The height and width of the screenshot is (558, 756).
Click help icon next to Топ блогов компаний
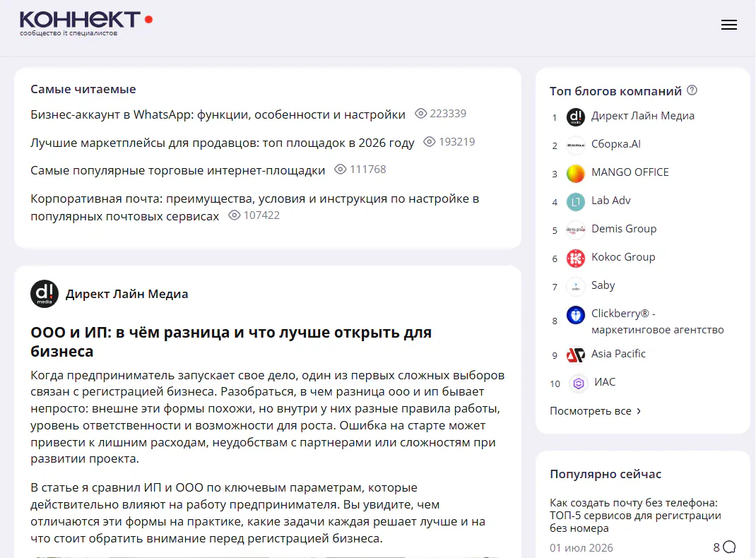click(x=692, y=90)
